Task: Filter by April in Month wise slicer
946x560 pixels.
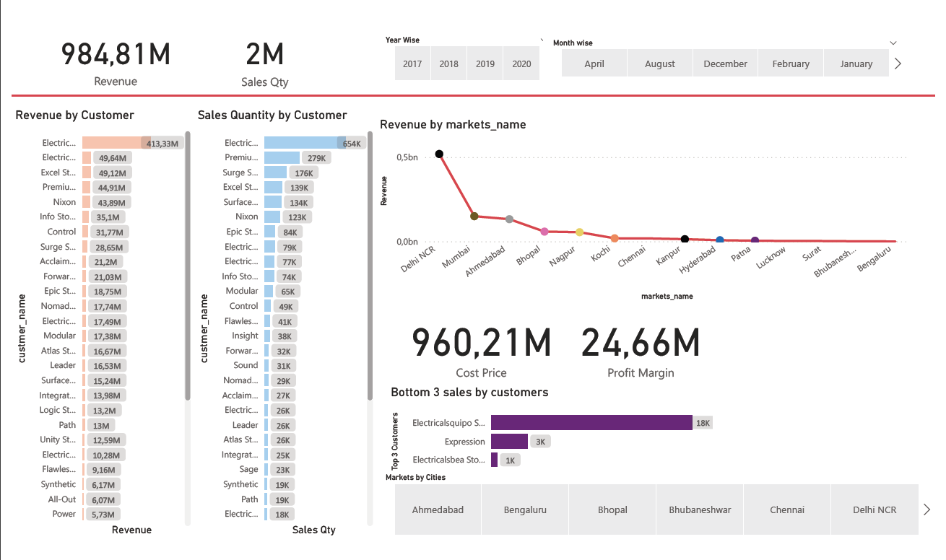Action: tap(594, 63)
